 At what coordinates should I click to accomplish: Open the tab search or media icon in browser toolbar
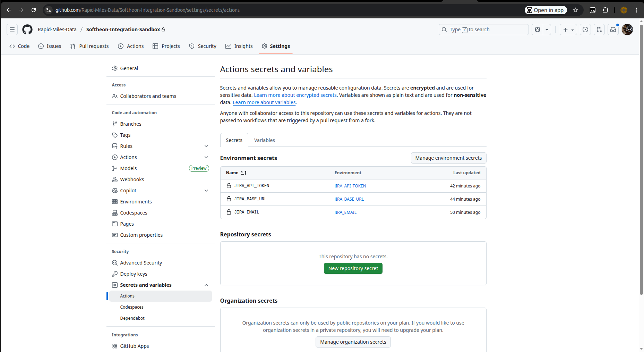point(593,10)
